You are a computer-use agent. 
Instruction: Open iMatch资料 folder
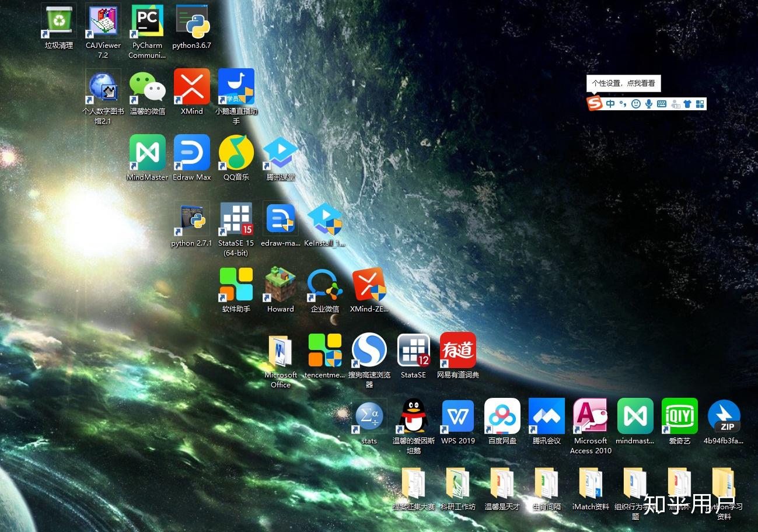coord(591,483)
